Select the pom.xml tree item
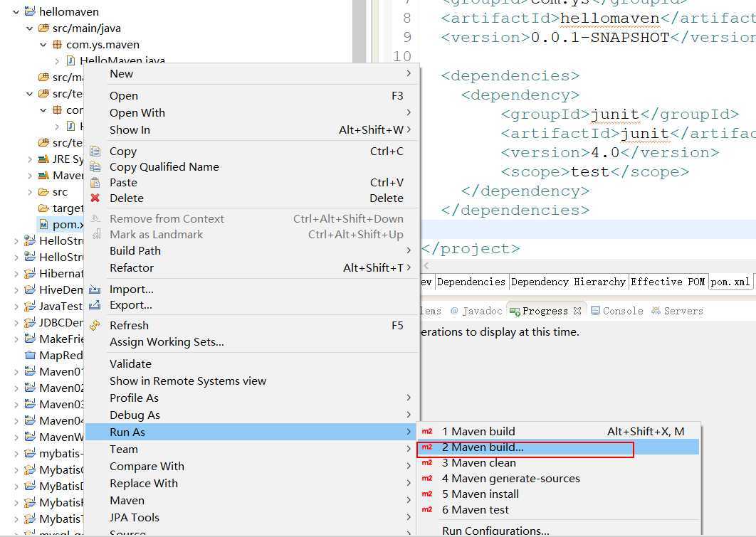756x537 pixels. click(x=61, y=225)
